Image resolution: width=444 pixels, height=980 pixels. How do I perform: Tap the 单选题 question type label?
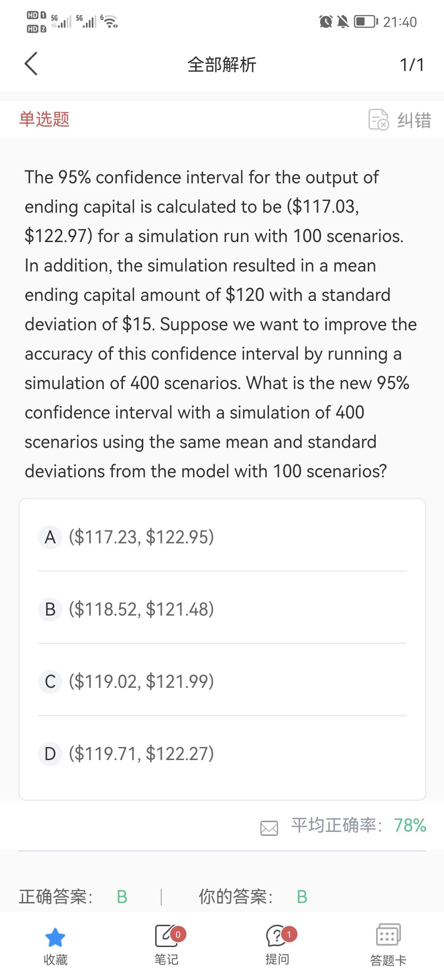pos(45,119)
